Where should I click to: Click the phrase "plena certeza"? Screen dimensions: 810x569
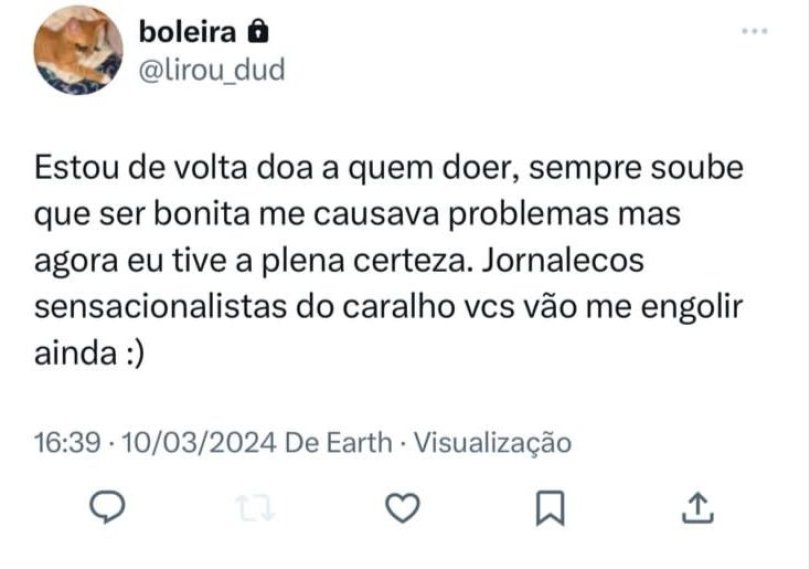(x=359, y=261)
